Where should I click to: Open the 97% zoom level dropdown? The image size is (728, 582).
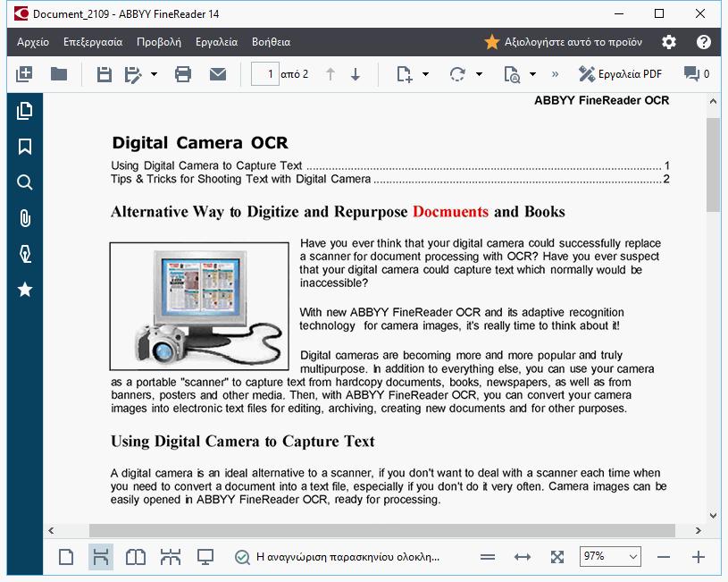[610, 556]
